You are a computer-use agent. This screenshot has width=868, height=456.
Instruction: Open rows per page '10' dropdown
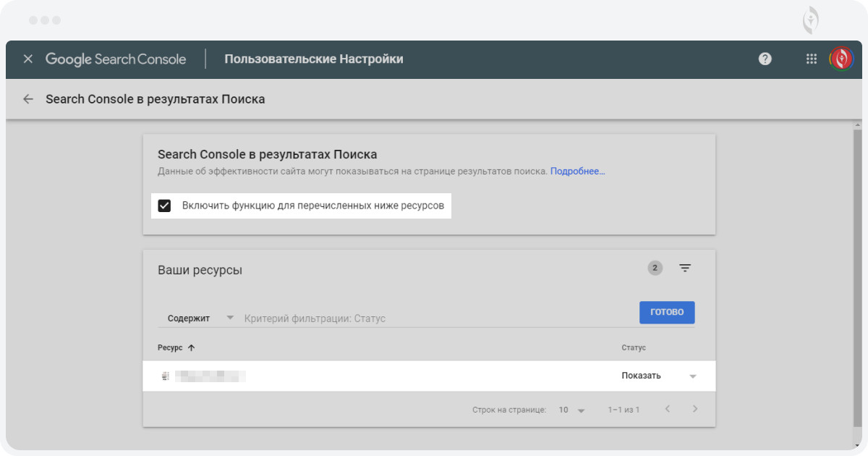[x=571, y=410]
